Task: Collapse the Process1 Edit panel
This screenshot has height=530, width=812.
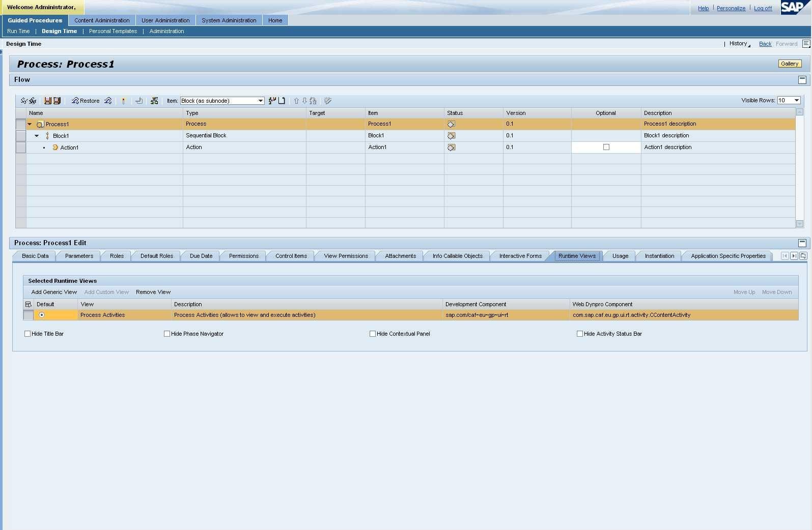Action: click(x=802, y=243)
